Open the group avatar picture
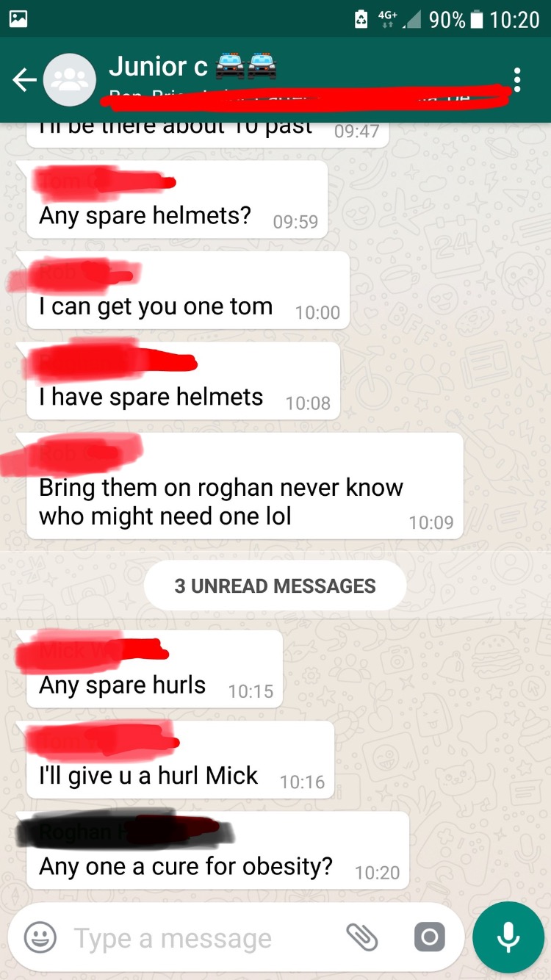551x980 pixels. pyautogui.click(x=70, y=80)
